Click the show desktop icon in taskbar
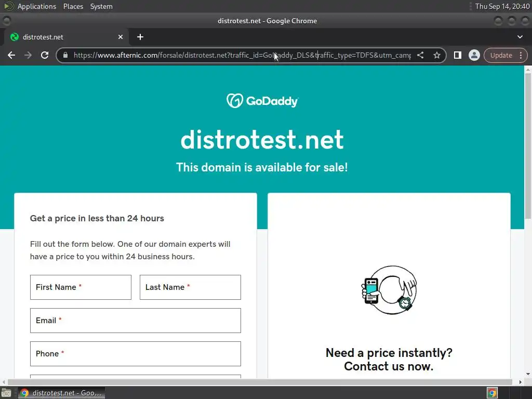532x399 pixels. [x=6, y=393]
